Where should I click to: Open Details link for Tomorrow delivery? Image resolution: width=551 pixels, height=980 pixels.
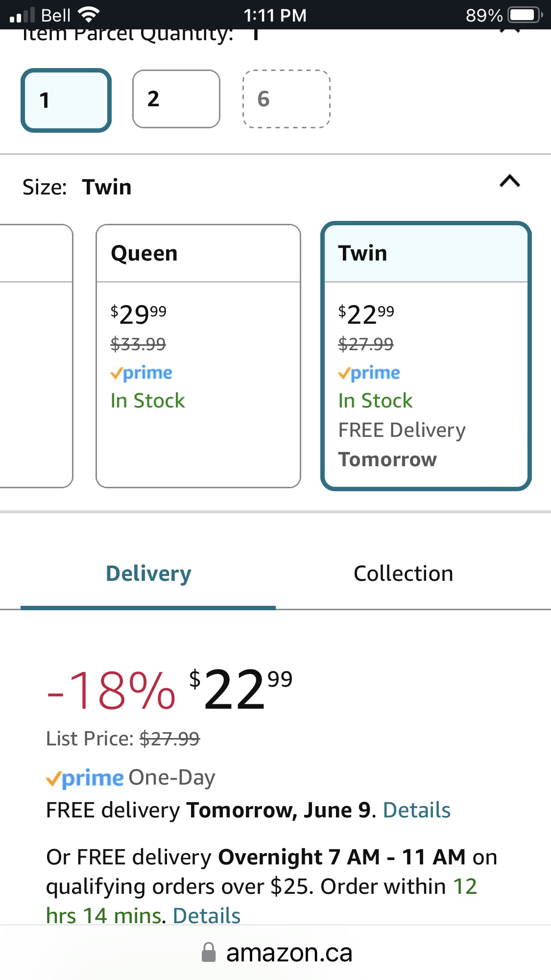click(416, 810)
